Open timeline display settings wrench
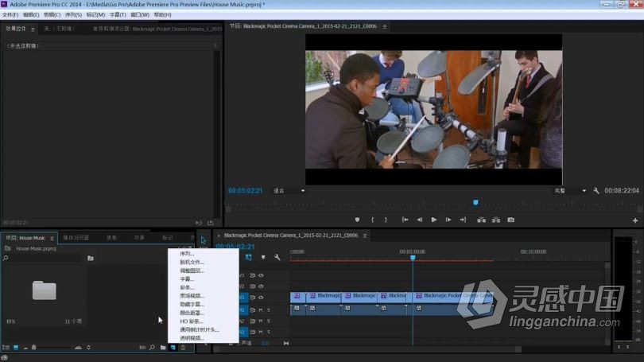Screen dimensions: 644x362 point(277,257)
